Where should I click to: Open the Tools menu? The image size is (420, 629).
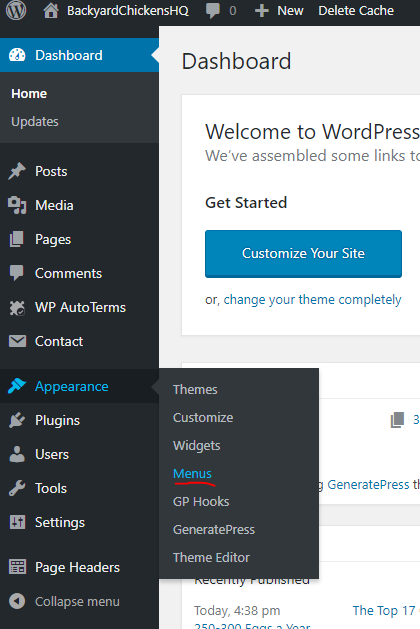51,488
